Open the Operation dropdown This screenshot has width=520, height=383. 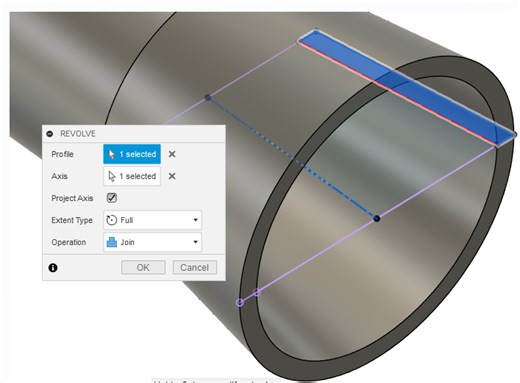[x=153, y=242]
